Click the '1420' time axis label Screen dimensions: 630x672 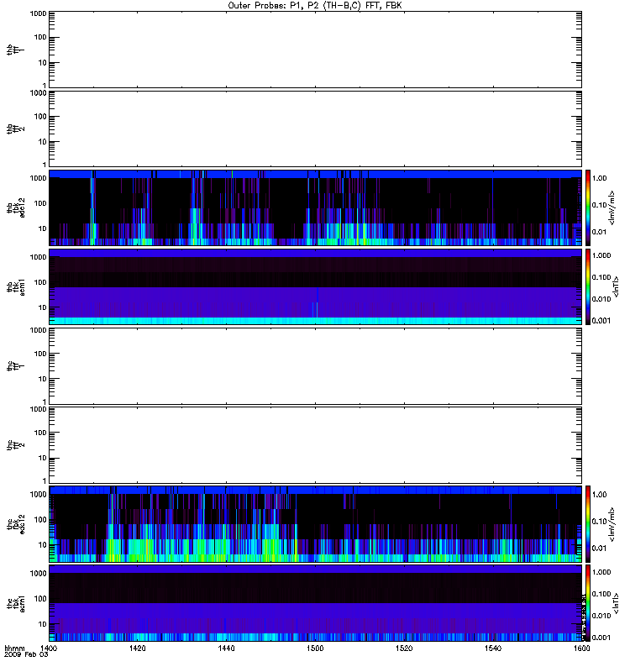coord(137,648)
